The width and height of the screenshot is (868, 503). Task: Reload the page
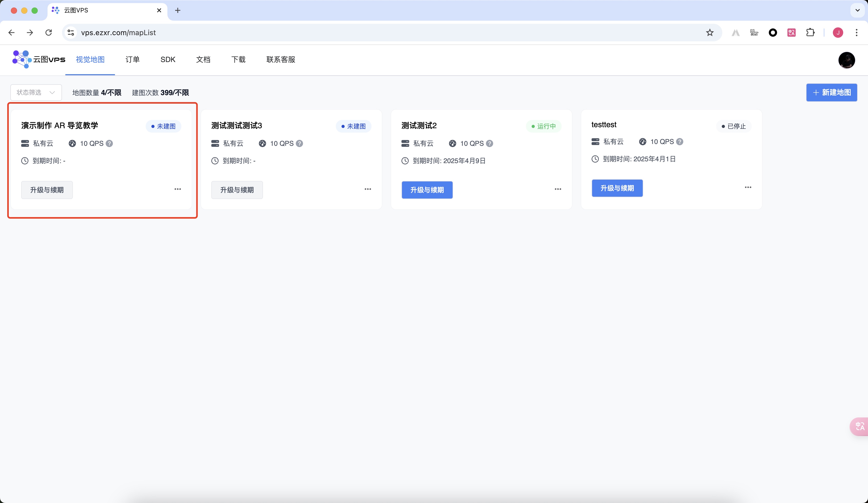click(x=49, y=32)
